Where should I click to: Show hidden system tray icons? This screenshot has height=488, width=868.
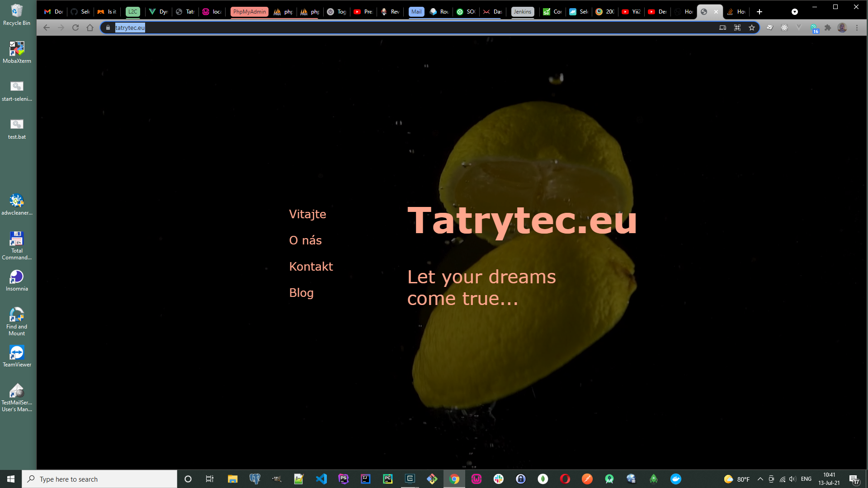click(760, 479)
